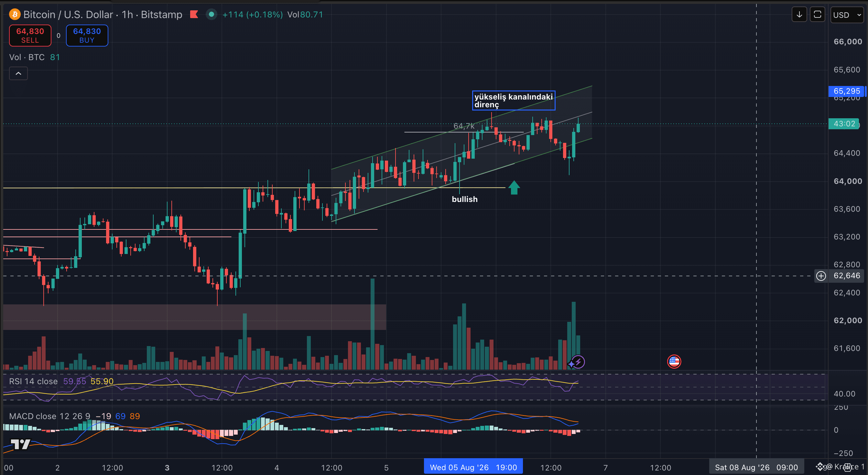868x475 pixels.
Task: Click the '+114 (+0.18%)' price change text
Action: click(253, 15)
